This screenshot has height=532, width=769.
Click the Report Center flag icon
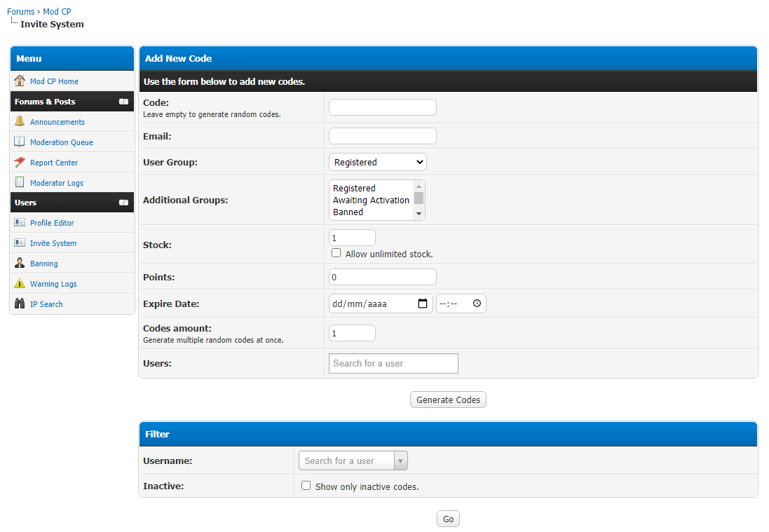point(20,163)
